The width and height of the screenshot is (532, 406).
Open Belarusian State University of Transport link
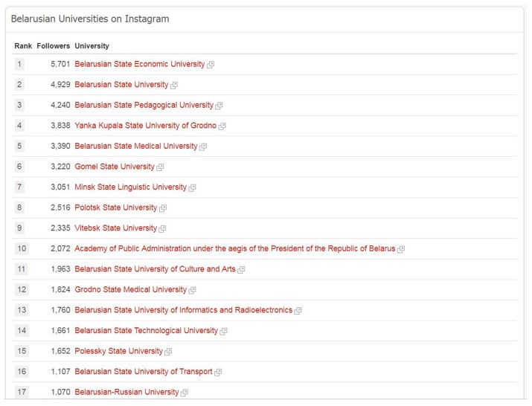[x=144, y=371]
